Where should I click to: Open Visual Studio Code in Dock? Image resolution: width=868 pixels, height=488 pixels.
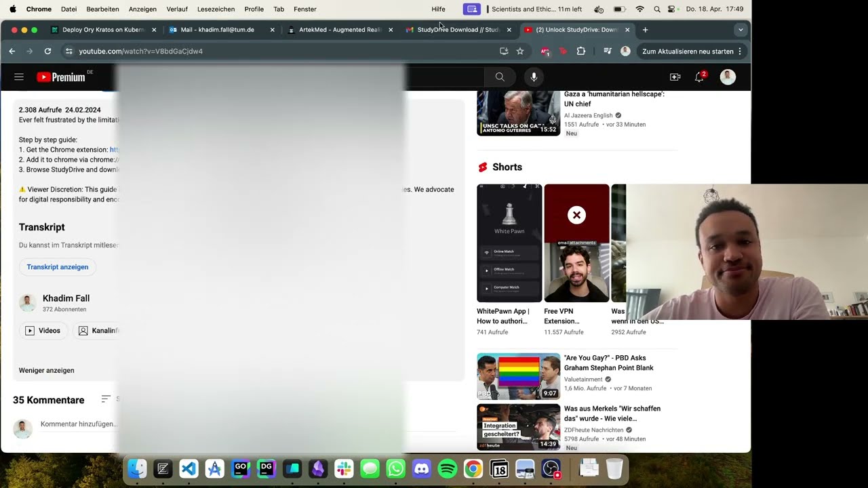[x=189, y=468]
